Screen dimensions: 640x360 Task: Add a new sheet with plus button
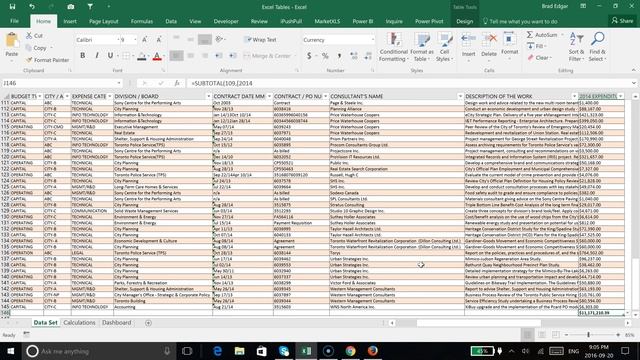click(x=148, y=323)
